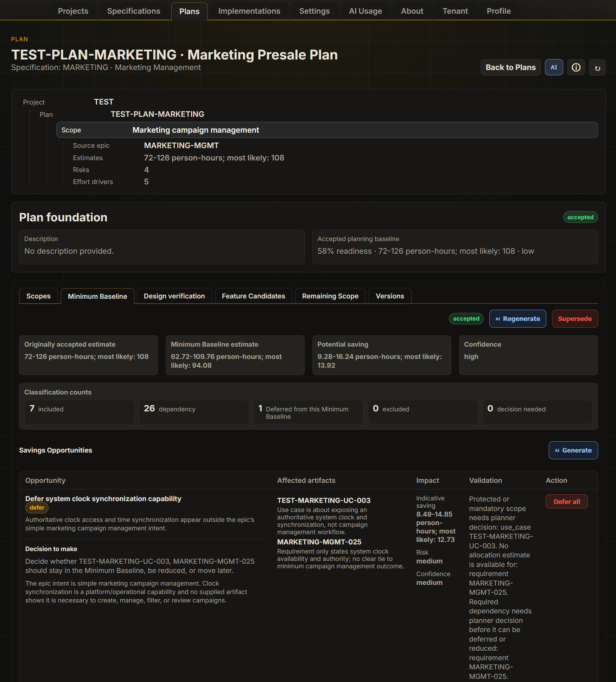
Task: Click the Supersede button
Action: (574, 318)
